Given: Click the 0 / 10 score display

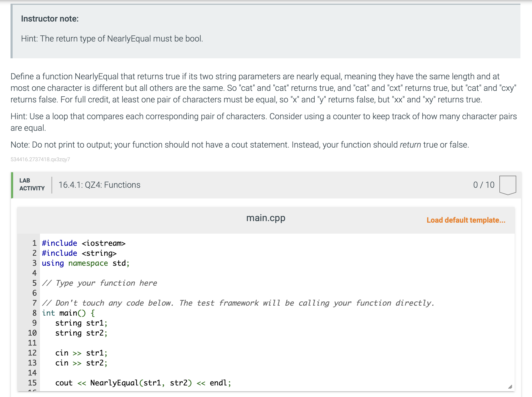Looking at the screenshot, I should click(x=484, y=185).
